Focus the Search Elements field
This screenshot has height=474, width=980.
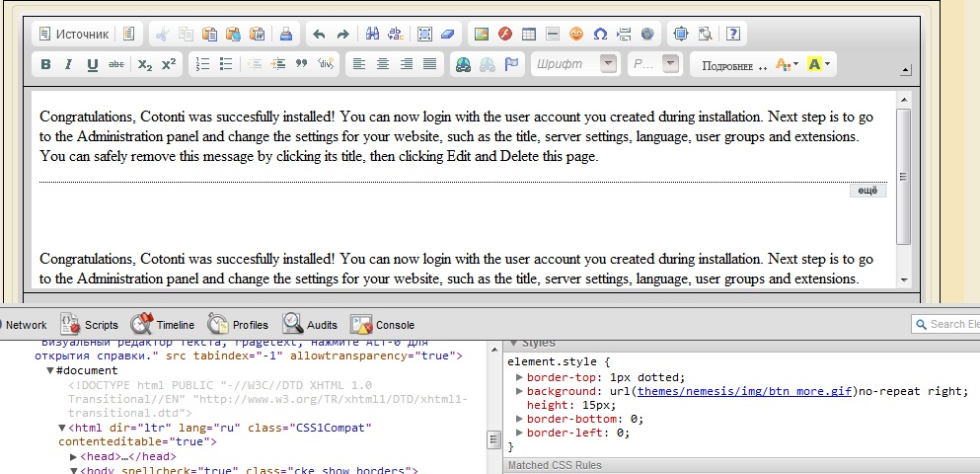pos(945,324)
